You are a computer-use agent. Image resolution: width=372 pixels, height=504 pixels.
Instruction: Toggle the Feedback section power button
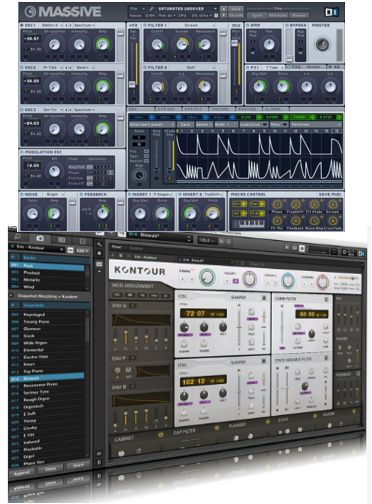[x=82, y=194]
